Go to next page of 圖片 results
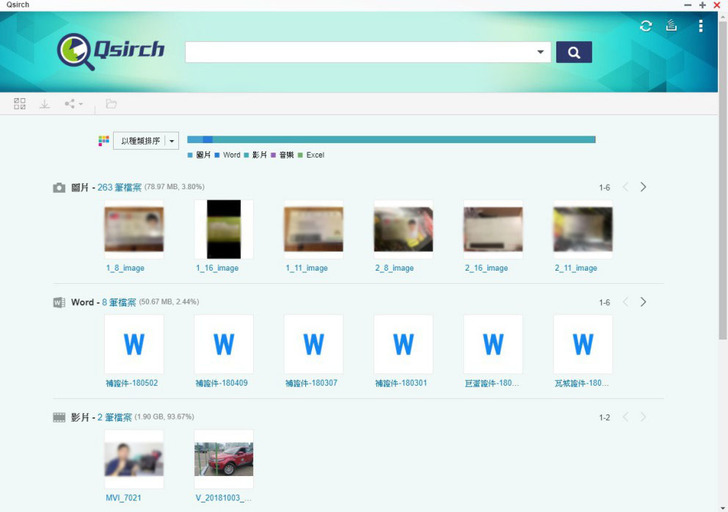 point(643,187)
